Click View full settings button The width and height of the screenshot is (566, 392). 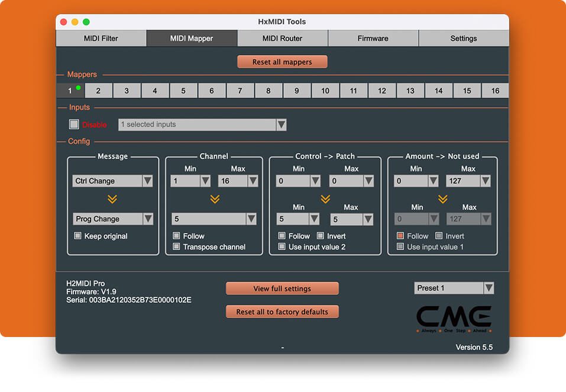(x=282, y=289)
